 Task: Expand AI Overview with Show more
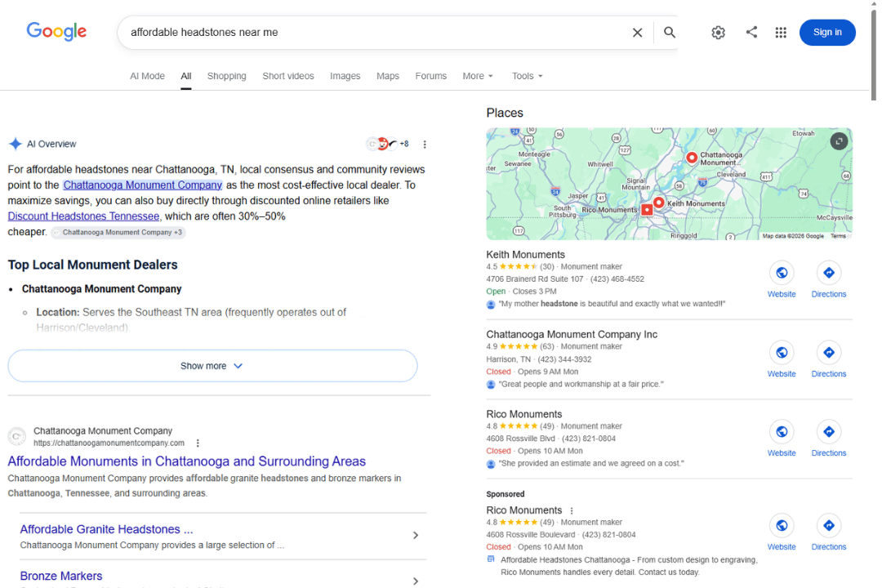(212, 366)
